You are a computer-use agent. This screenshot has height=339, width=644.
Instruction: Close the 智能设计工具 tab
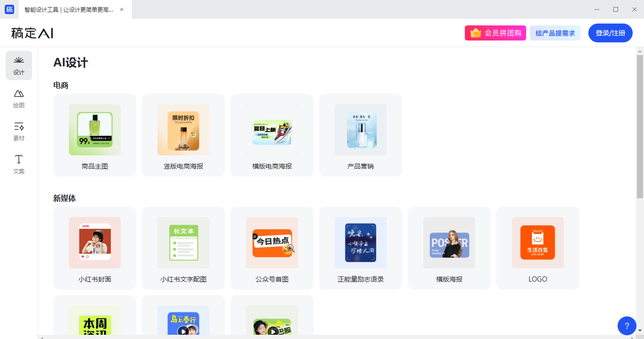click(121, 9)
